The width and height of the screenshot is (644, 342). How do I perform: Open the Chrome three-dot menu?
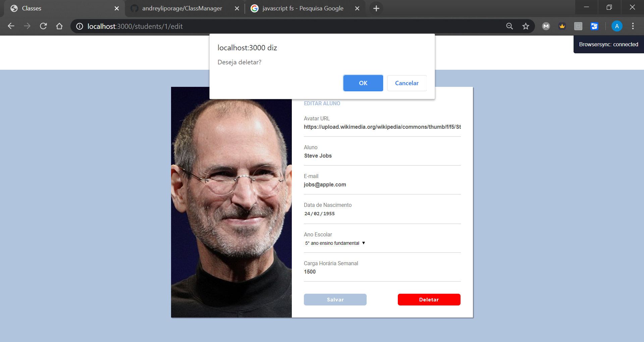pos(633,26)
